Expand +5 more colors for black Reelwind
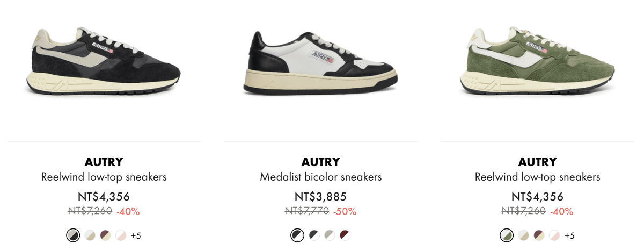Image resolution: width=644 pixels, height=250 pixels. tap(136, 235)
